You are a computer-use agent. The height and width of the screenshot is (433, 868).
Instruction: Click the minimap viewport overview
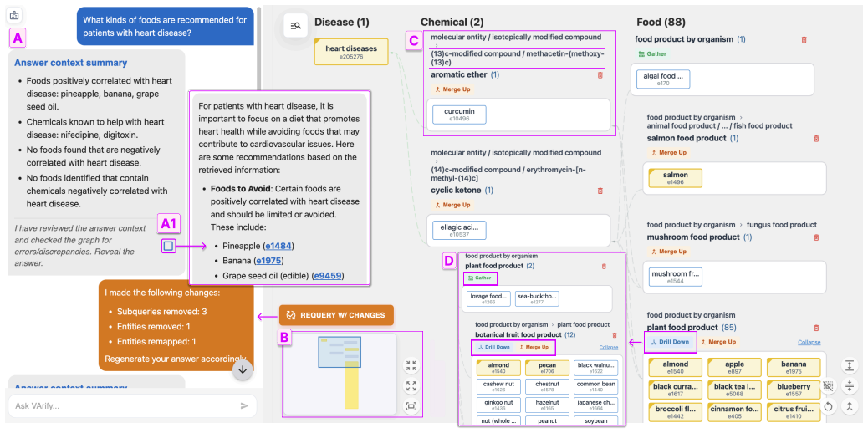pyautogui.click(x=340, y=374)
